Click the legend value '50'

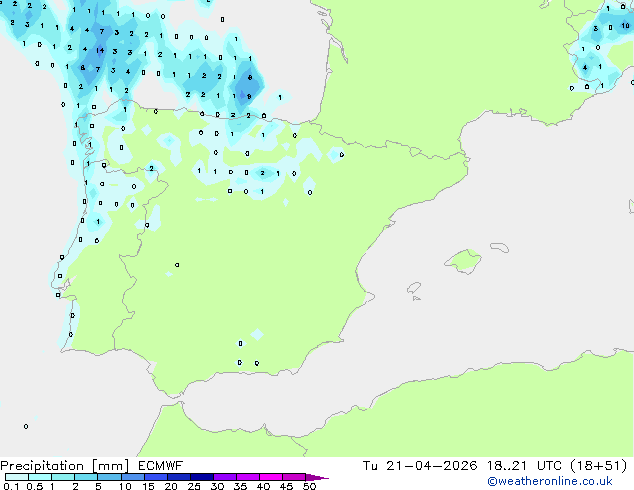[309, 486]
